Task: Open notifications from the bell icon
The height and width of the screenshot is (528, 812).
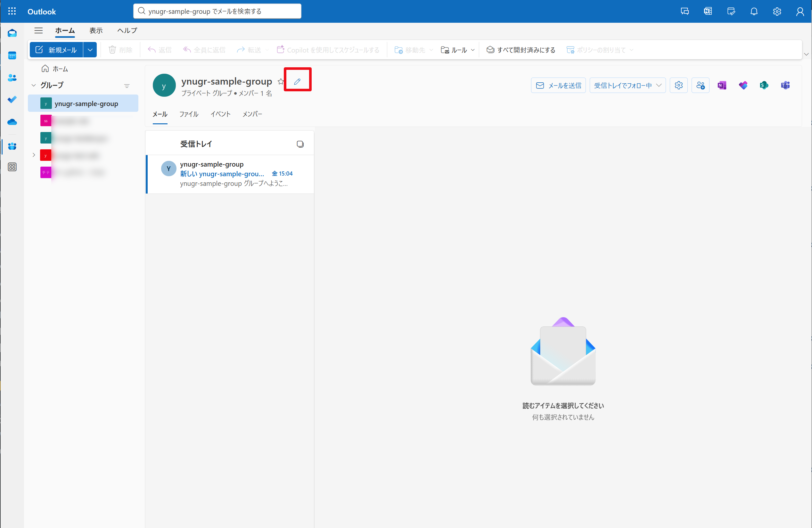Action: coord(754,11)
